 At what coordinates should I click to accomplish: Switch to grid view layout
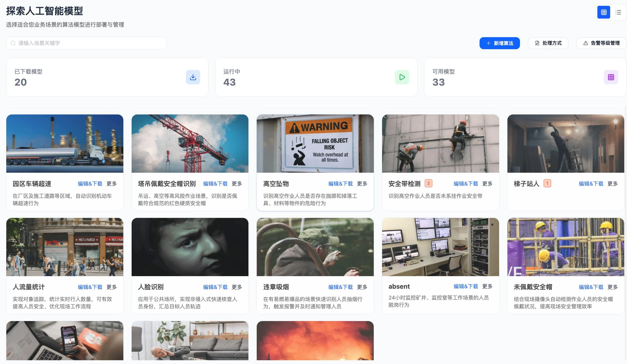coord(604,12)
